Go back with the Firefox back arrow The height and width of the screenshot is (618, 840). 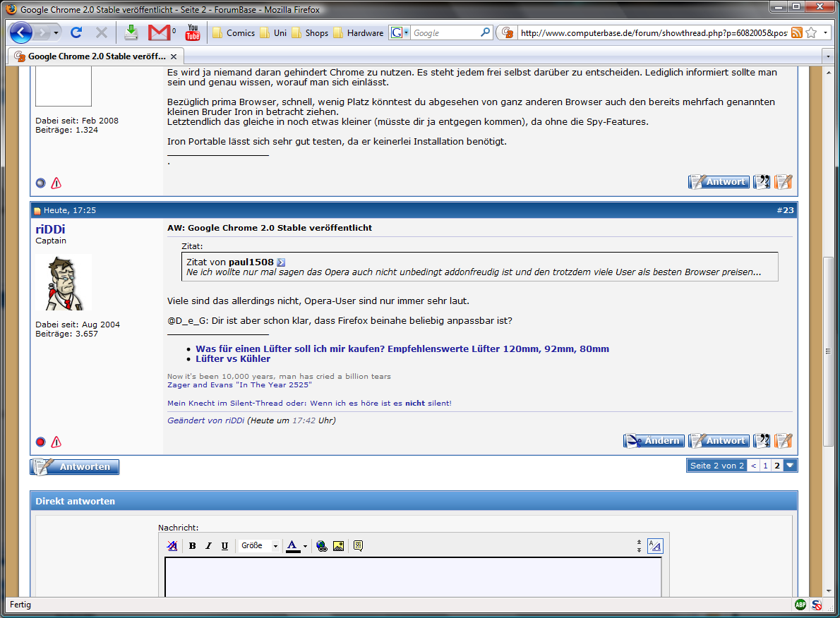(x=21, y=32)
